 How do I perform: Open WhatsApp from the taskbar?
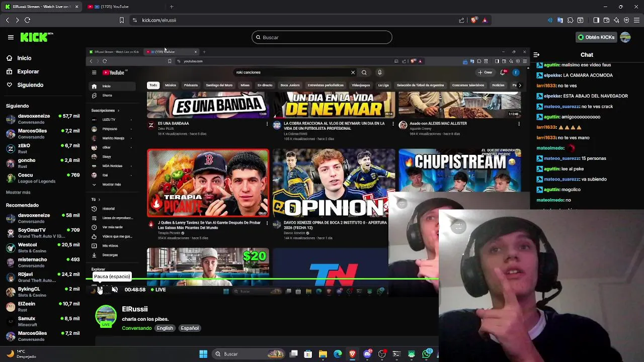pyautogui.click(x=427, y=354)
